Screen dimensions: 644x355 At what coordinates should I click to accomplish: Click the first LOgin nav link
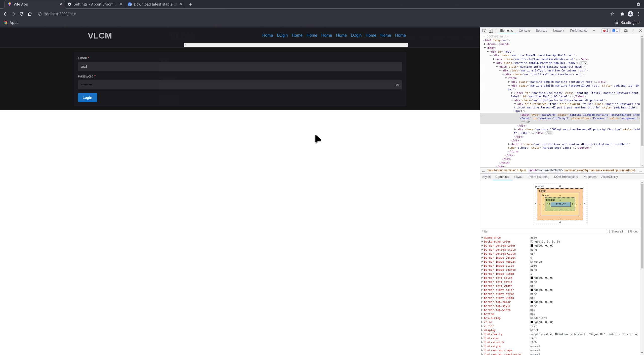[282, 35]
